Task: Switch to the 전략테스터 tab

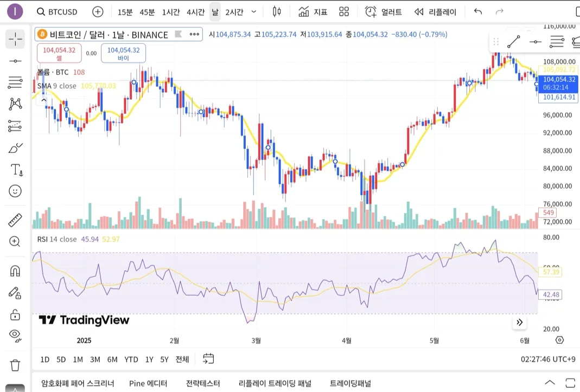Action: click(203, 383)
